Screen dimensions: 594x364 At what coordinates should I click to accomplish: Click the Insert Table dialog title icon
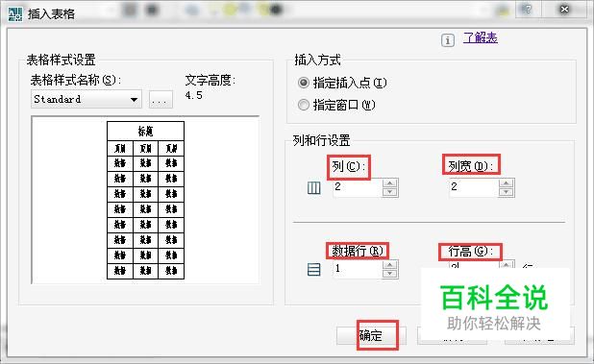[x=15, y=14]
